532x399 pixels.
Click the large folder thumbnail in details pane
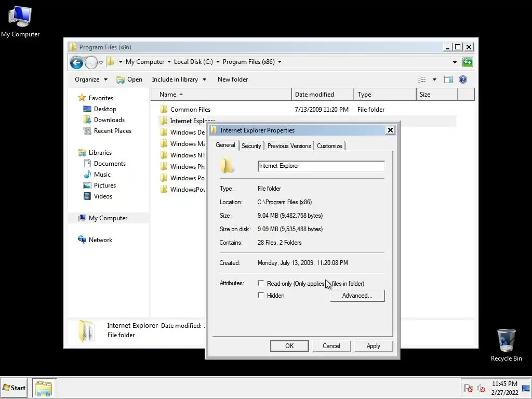(86, 331)
